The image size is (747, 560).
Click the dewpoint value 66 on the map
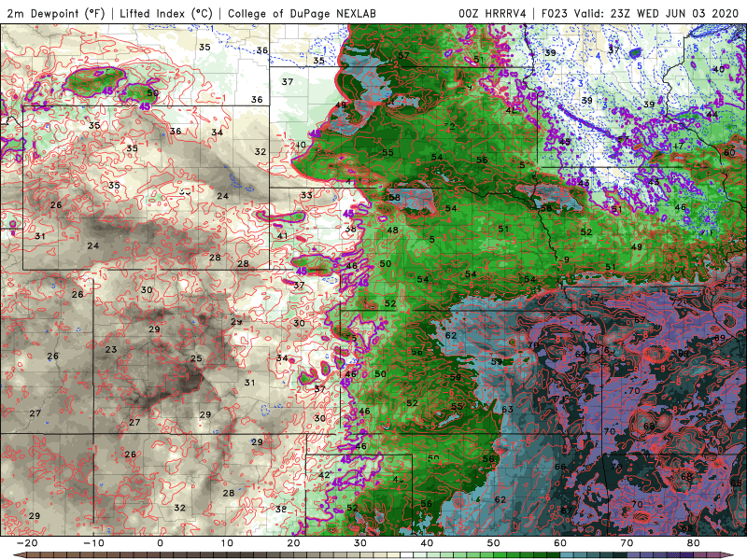(x=560, y=467)
